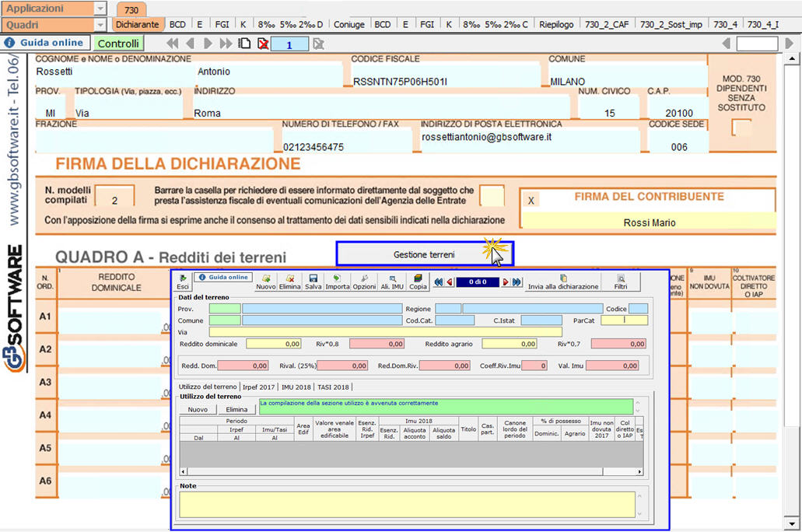Tick the Mod. 730 senza sostituto checkbox
Viewport: 802px width, 532px height.
point(742,126)
